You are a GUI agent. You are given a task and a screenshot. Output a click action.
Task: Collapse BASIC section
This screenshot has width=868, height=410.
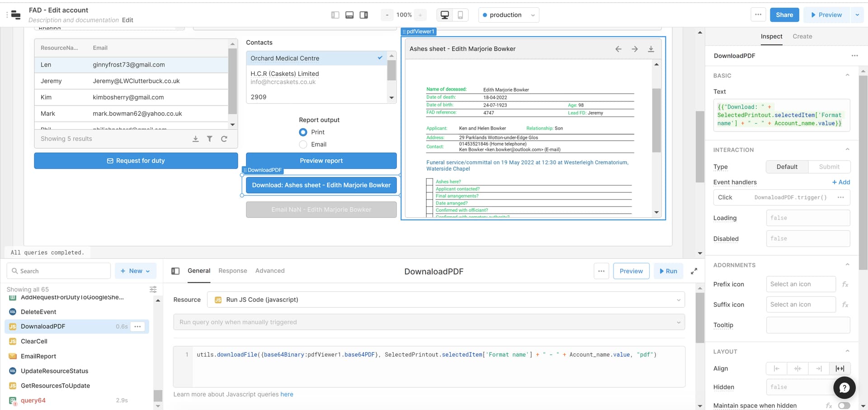click(848, 76)
